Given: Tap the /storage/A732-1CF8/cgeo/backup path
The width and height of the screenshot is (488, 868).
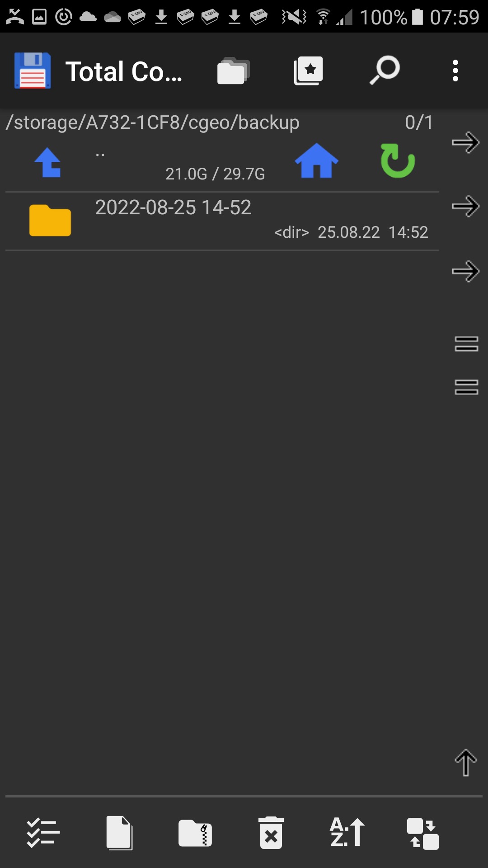Looking at the screenshot, I should click(x=152, y=123).
